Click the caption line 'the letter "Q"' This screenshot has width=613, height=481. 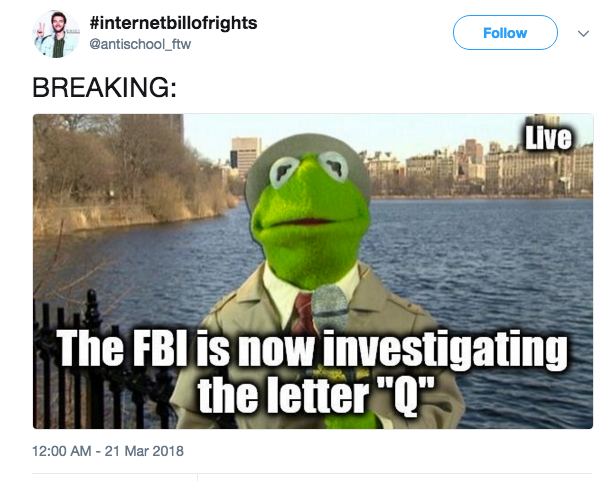tap(315, 395)
